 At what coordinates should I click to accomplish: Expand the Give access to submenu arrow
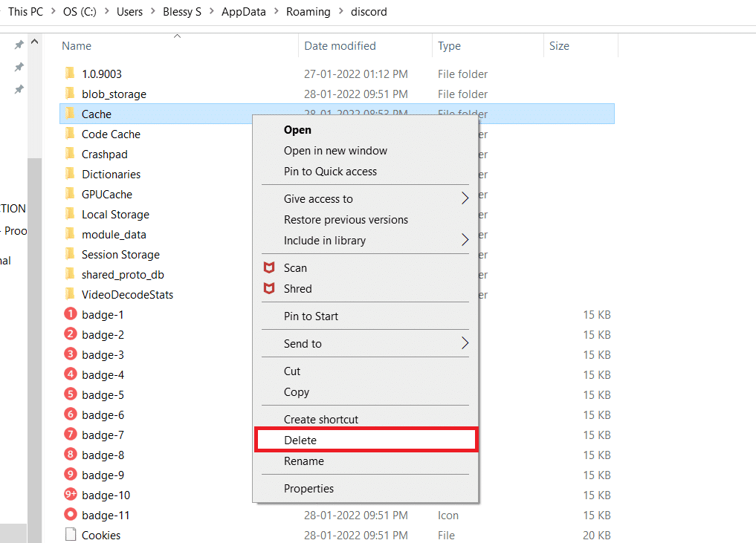[x=465, y=199]
